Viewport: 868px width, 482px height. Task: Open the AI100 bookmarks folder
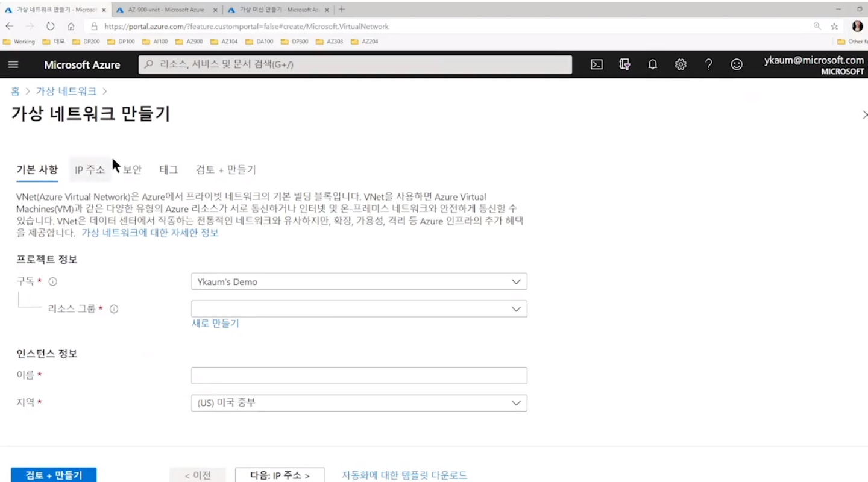(156, 42)
